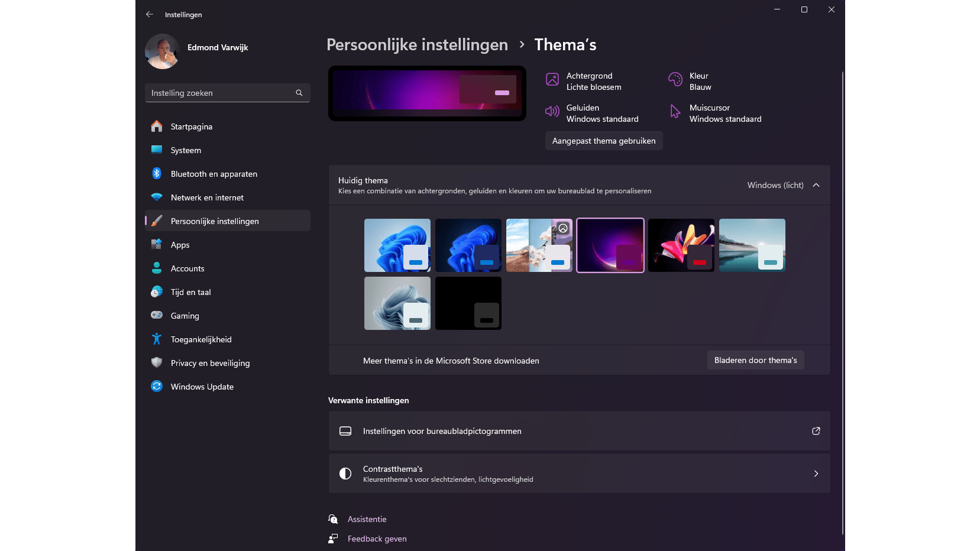Select the colorful flower dark theme

pos(681,245)
